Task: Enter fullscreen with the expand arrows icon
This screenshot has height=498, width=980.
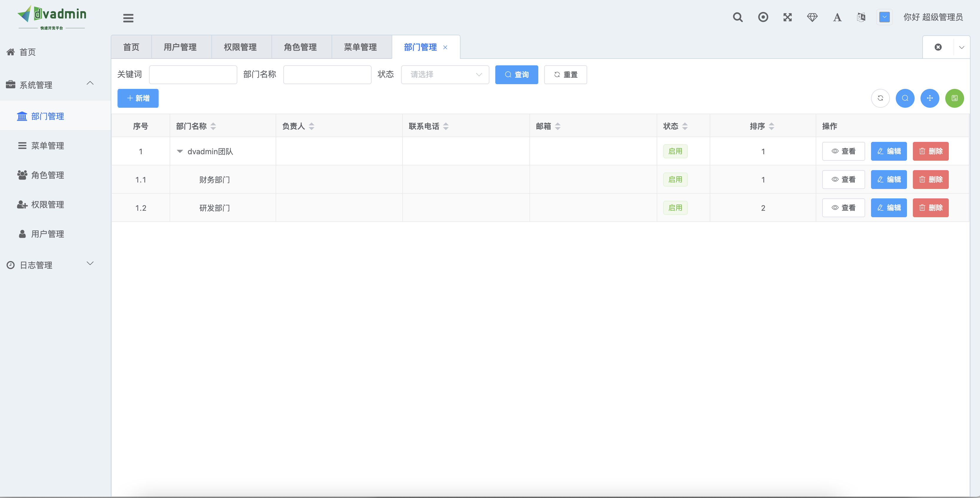Action: (787, 17)
